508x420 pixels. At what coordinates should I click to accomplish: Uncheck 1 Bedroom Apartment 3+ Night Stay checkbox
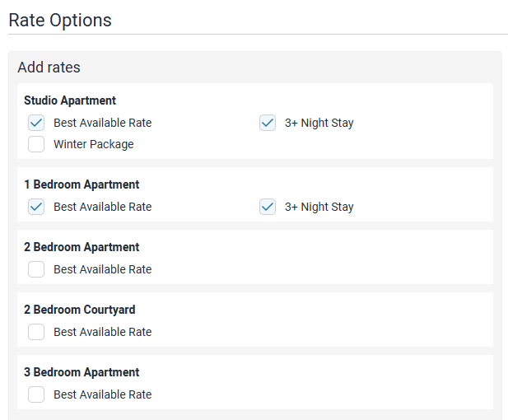pos(268,207)
